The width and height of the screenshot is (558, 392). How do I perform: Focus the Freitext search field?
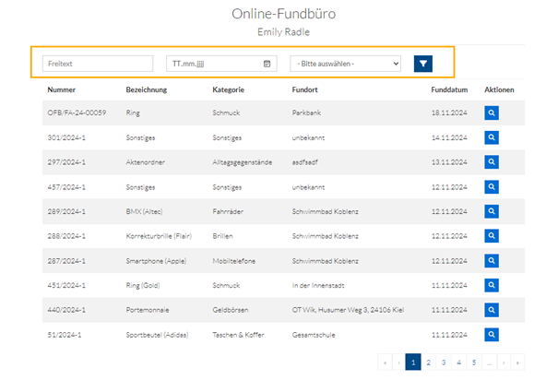(x=98, y=64)
